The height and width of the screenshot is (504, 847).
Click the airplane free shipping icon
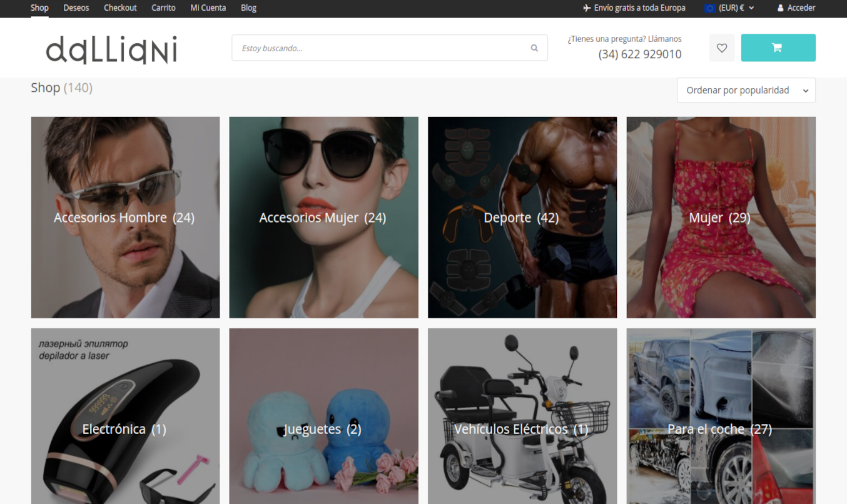point(586,8)
